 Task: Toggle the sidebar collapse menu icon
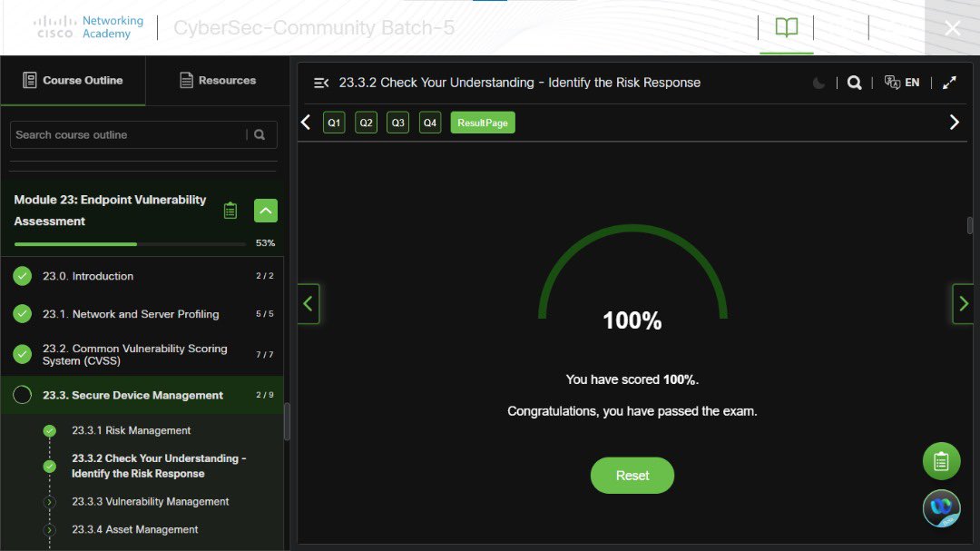321,83
